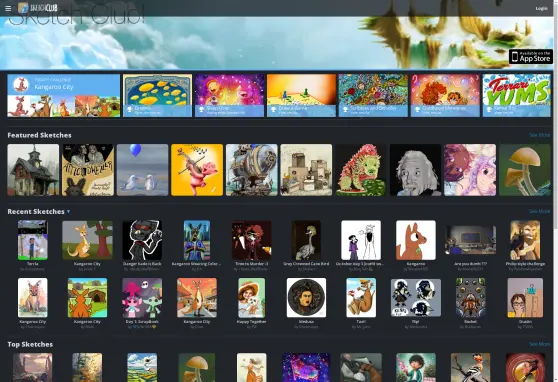
Task: Open the Happy Together sketch thumbnail
Action: 252,298
